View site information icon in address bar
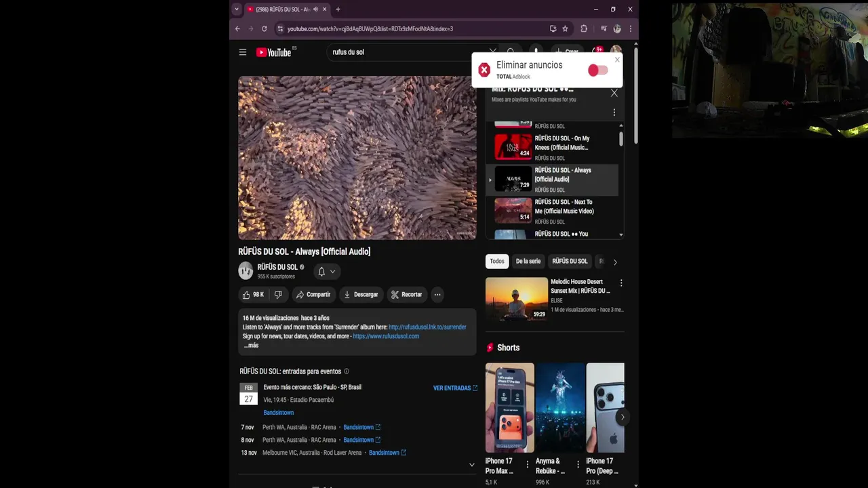This screenshot has height=488, width=868. [x=280, y=28]
